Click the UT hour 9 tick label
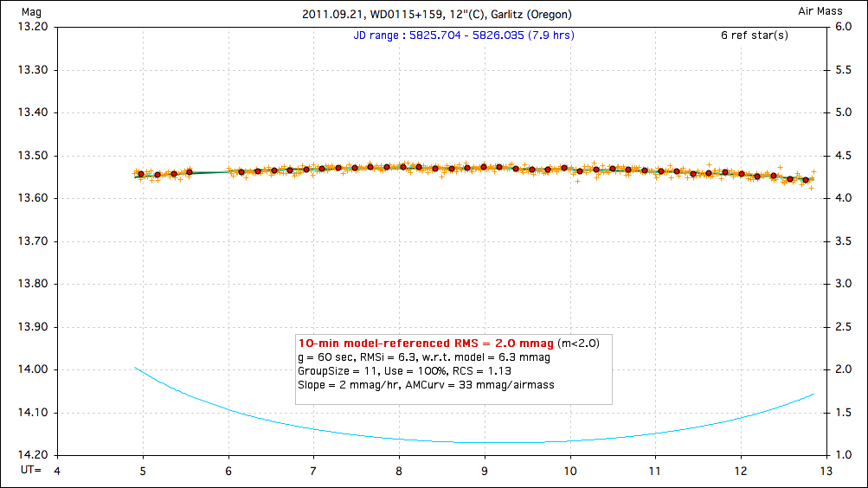The height and width of the screenshot is (488, 868). (485, 470)
